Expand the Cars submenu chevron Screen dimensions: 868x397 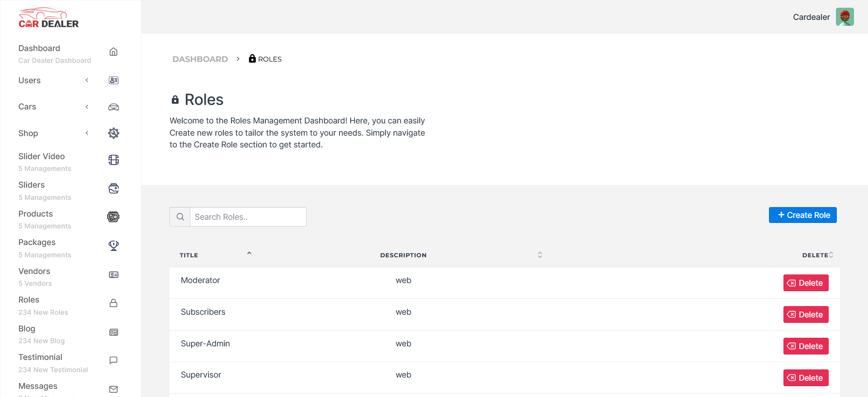87,107
